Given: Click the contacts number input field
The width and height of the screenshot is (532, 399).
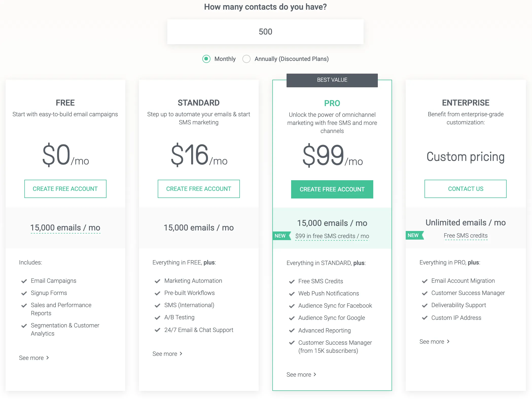Looking at the screenshot, I should click(265, 32).
